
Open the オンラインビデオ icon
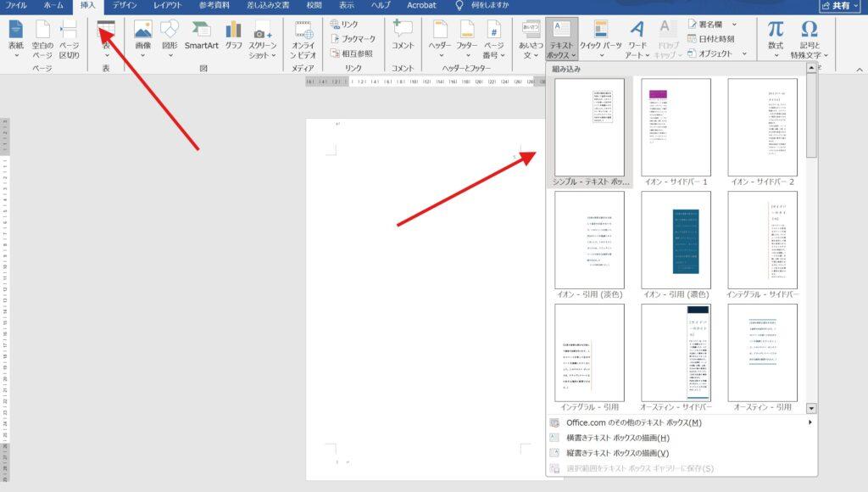[x=303, y=38]
